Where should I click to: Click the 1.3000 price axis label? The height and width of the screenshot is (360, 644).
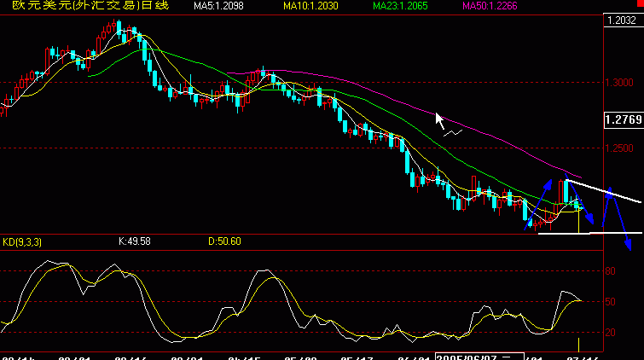click(619, 83)
